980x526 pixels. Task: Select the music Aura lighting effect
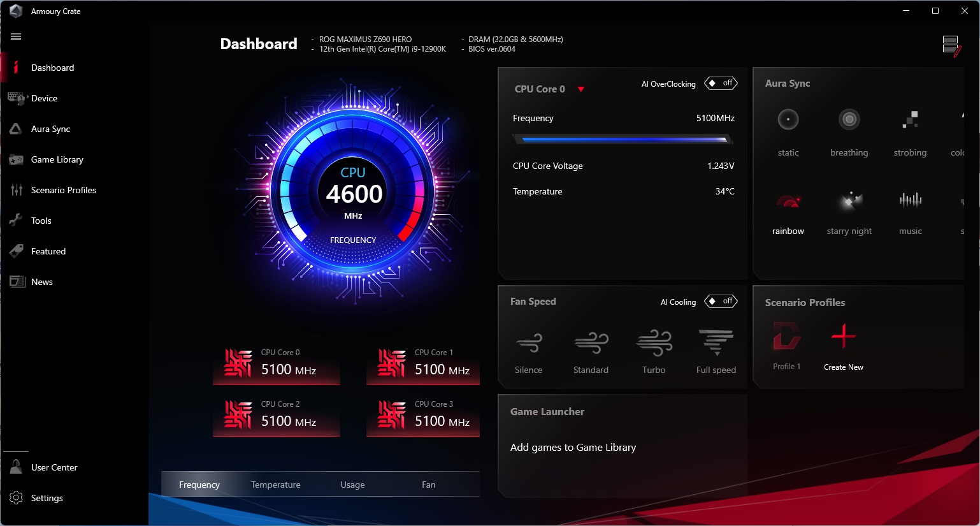coord(911,201)
